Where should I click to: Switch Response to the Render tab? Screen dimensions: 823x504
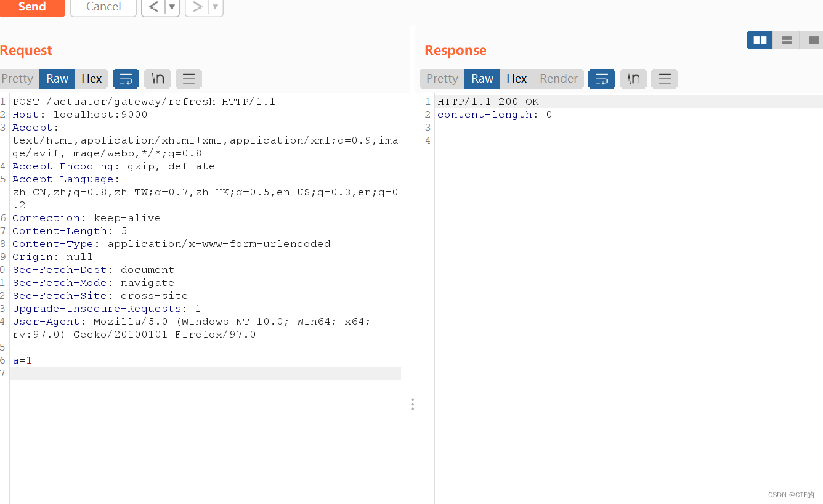click(x=558, y=78)
